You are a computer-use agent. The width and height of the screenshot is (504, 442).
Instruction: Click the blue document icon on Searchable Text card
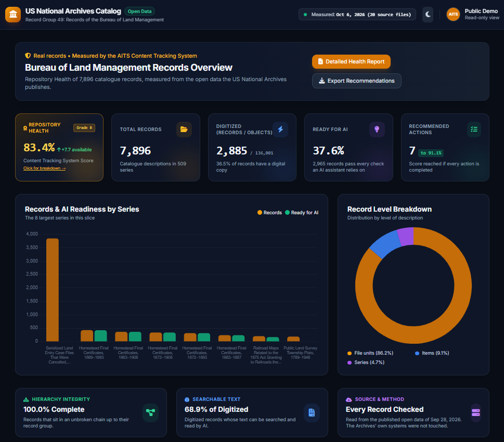(312, 412)
